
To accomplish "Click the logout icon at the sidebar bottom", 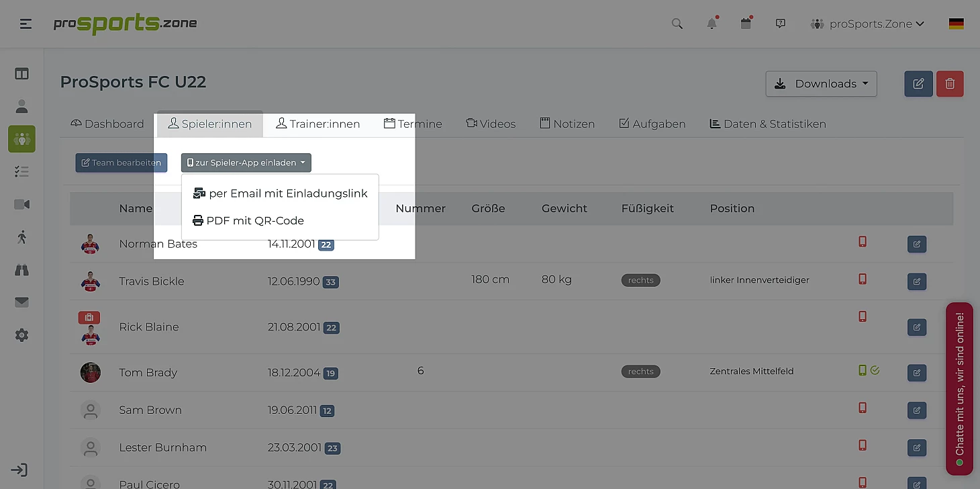I will pyautogui.click(x=19, y=470).
